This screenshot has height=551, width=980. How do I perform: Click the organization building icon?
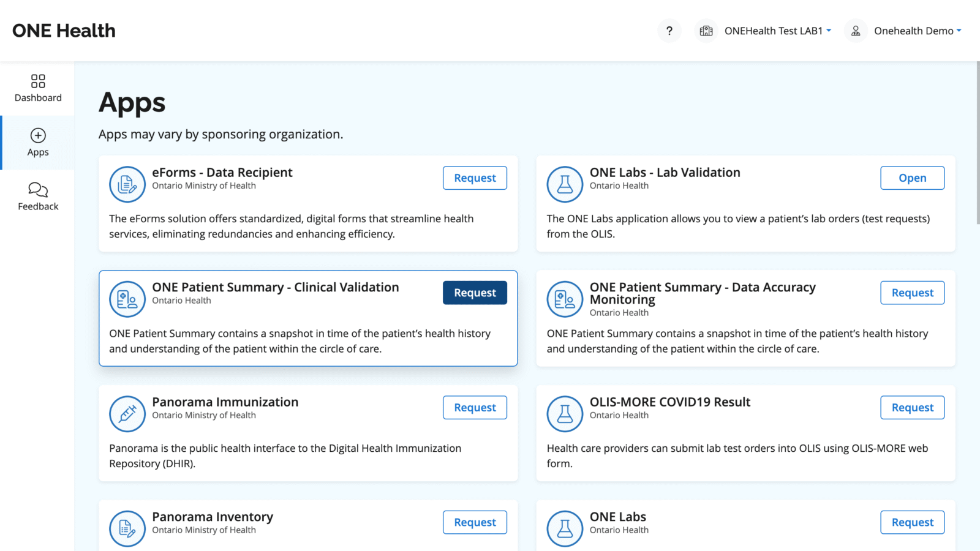(706, 31)
